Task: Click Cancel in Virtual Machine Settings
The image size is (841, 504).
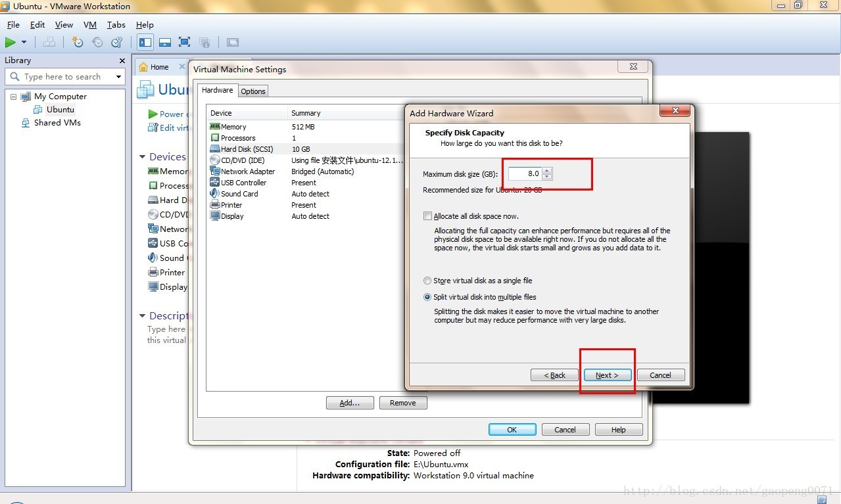Action: coord(565,430)
